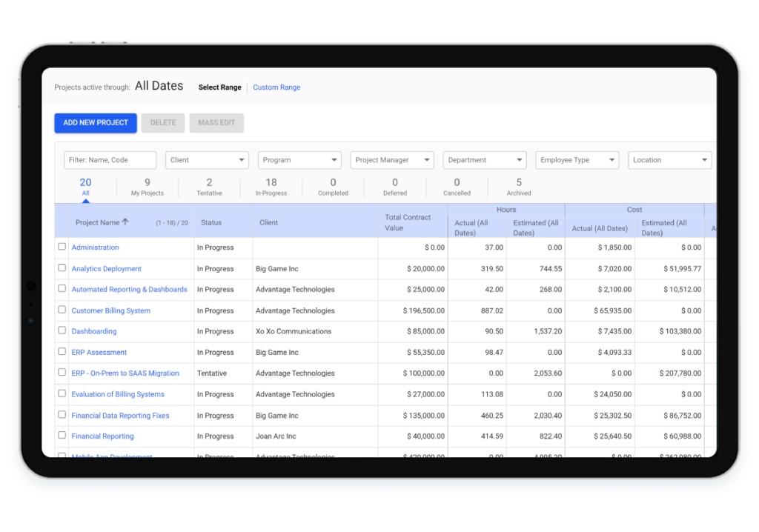Screen dimensions: 759x532
Task: Check the Administration row checkbox
Action: pyautogui.click(x=62, y=246)
